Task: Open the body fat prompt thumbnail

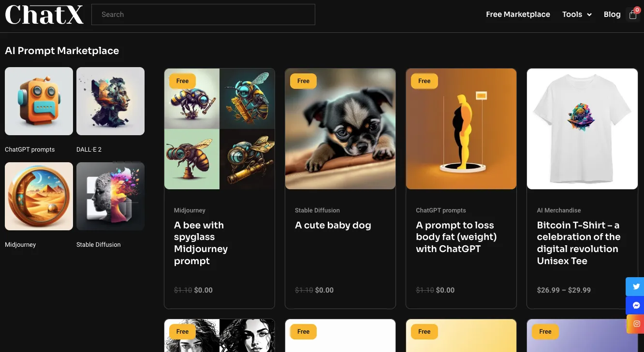Action: click(x=461, y=128)
